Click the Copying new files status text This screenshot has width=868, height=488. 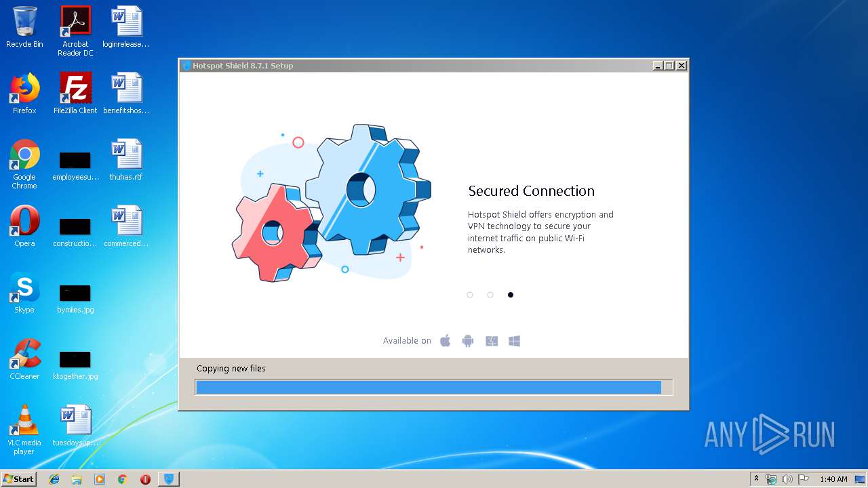tap(231, 369)
